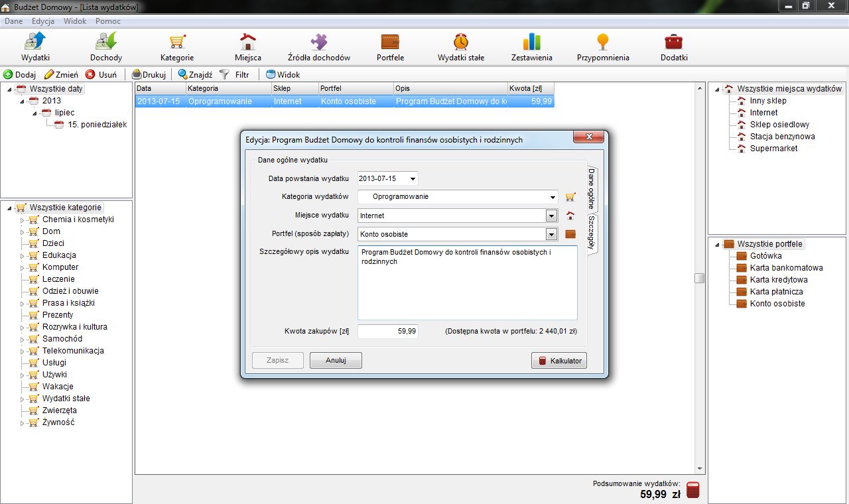This screenshot has height=504, width=849.
Task: Click the Filtr funnel button
Action: click(234, 75)
